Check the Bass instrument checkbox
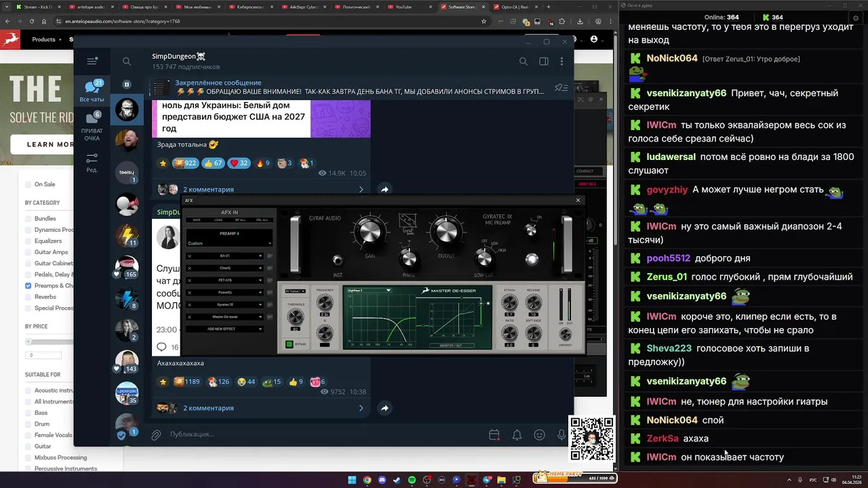The width and height of the screenshot is (868, 488). (28, 413)
